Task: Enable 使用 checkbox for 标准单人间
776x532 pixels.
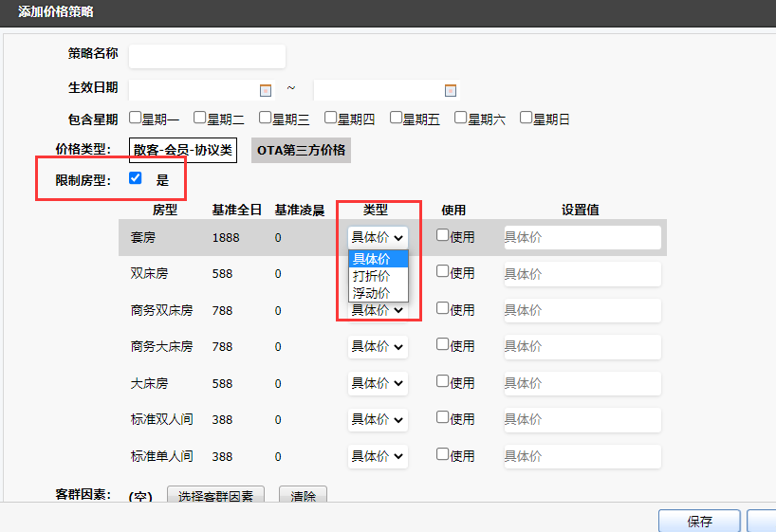Action: tap(442, 454)
